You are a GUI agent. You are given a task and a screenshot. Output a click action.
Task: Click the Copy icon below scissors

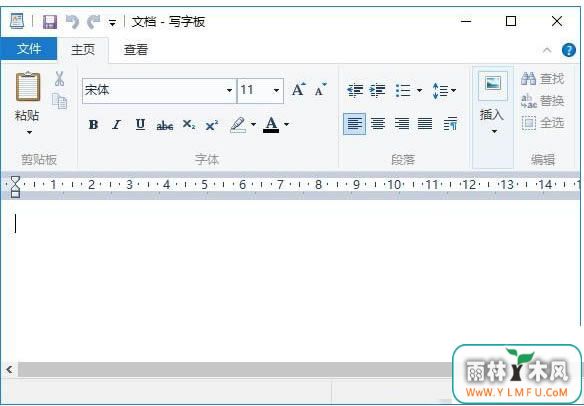[x=60, y=101]
